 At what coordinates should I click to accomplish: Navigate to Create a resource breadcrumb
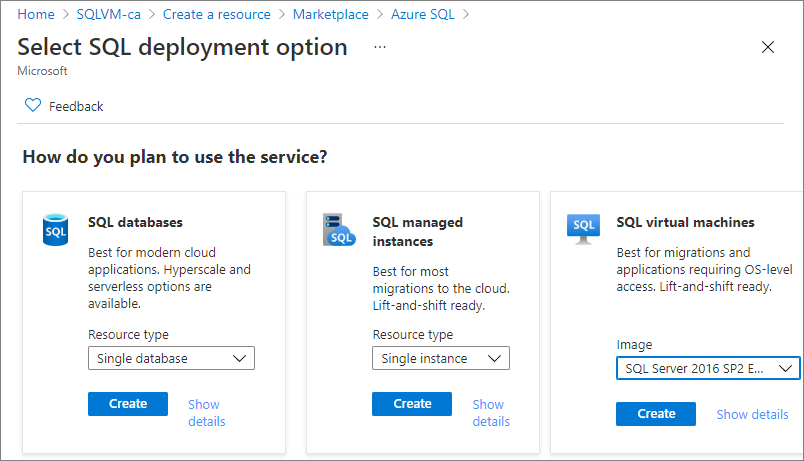click(x=217, y=14)
